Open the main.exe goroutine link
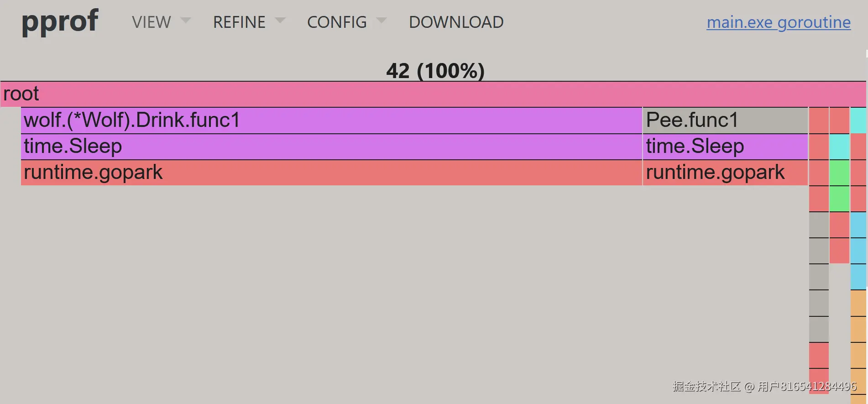 [778, 22]
